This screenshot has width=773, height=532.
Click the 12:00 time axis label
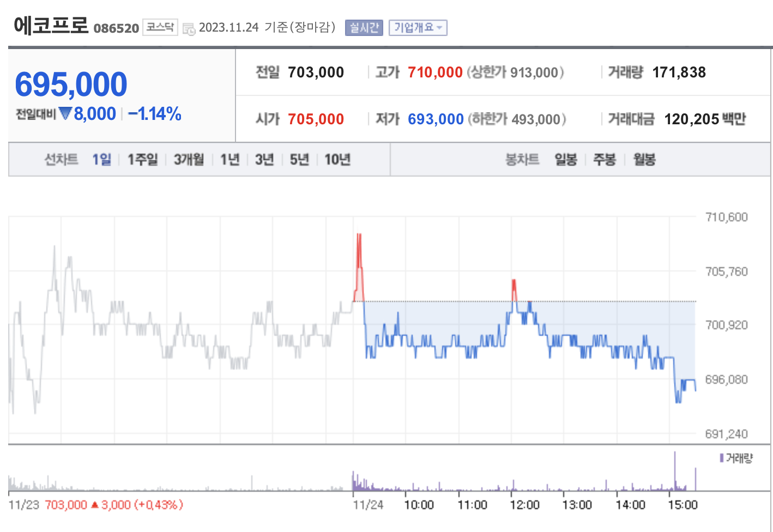[524, 505]
